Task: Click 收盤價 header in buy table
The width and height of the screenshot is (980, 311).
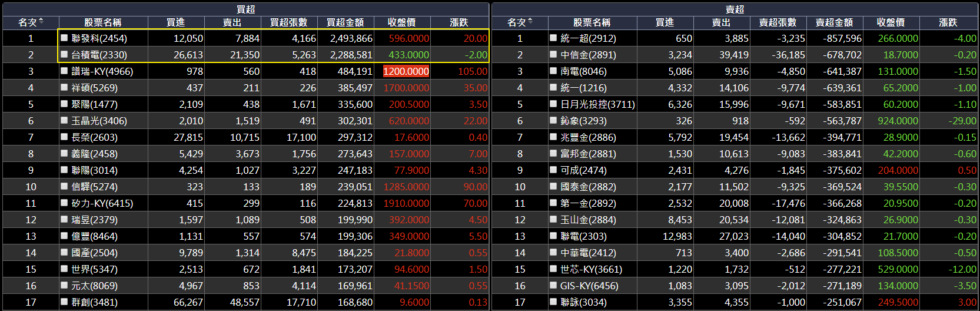Action: pyautogui.click(x=401, y=22)
